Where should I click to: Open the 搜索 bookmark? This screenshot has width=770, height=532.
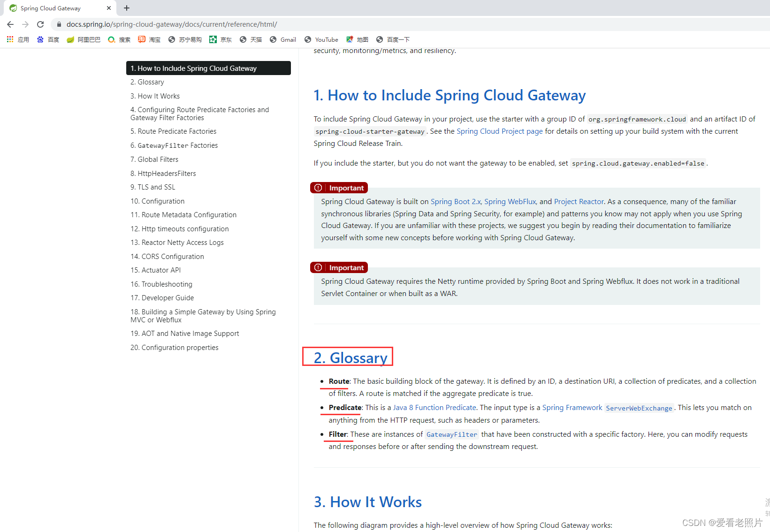click(x=119, y=39)
